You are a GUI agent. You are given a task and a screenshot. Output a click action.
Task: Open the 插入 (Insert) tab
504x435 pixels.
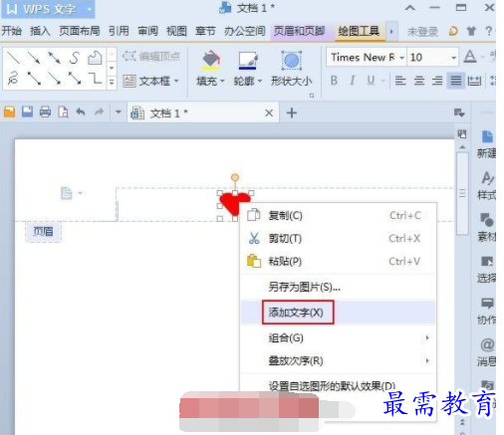point(40,31)
